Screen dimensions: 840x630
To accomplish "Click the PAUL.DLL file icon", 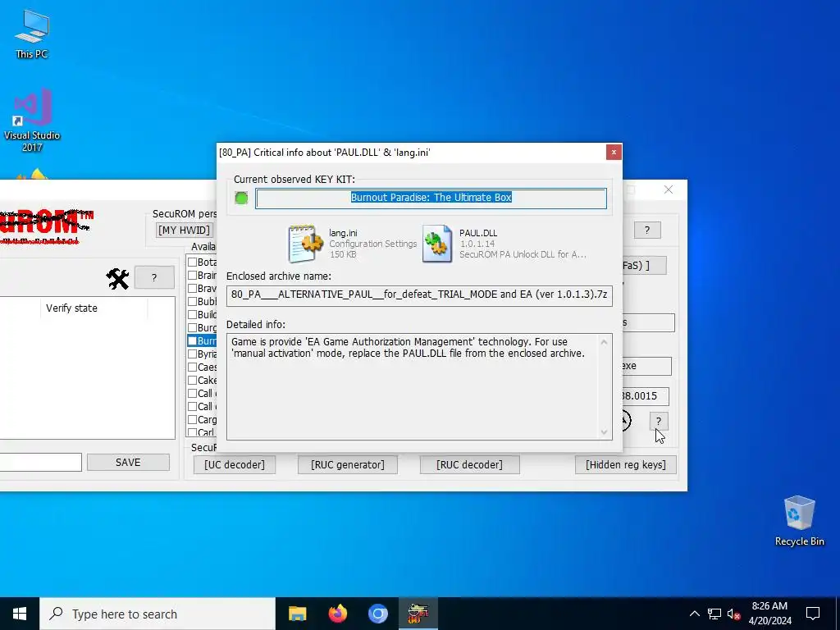I will (436, 244).
